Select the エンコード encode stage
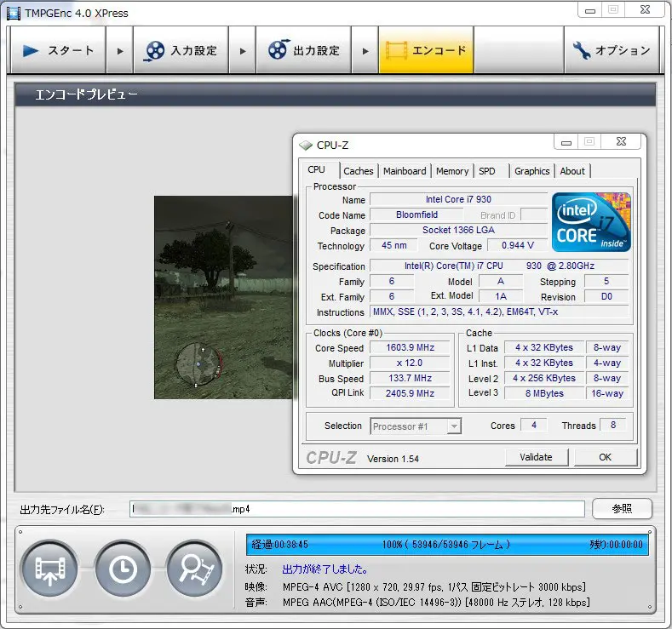The width and height of the screenshot is (672, 629). (x=426, y=50)
